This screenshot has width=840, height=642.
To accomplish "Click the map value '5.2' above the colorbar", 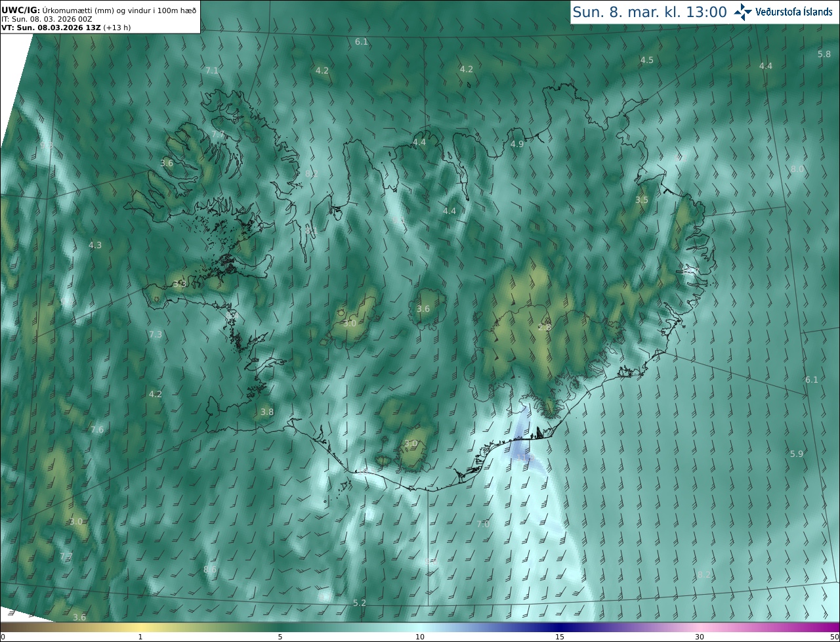I will coord(360,603).
